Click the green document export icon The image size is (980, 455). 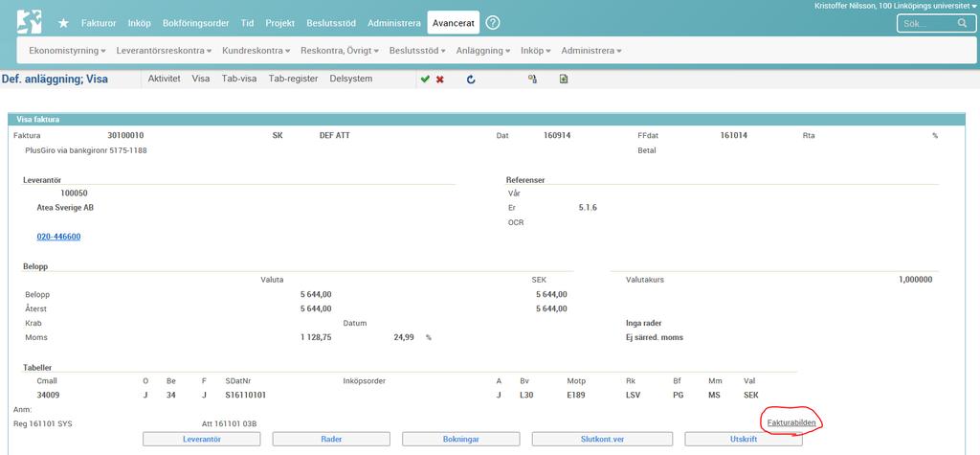(x=563, y=79)
